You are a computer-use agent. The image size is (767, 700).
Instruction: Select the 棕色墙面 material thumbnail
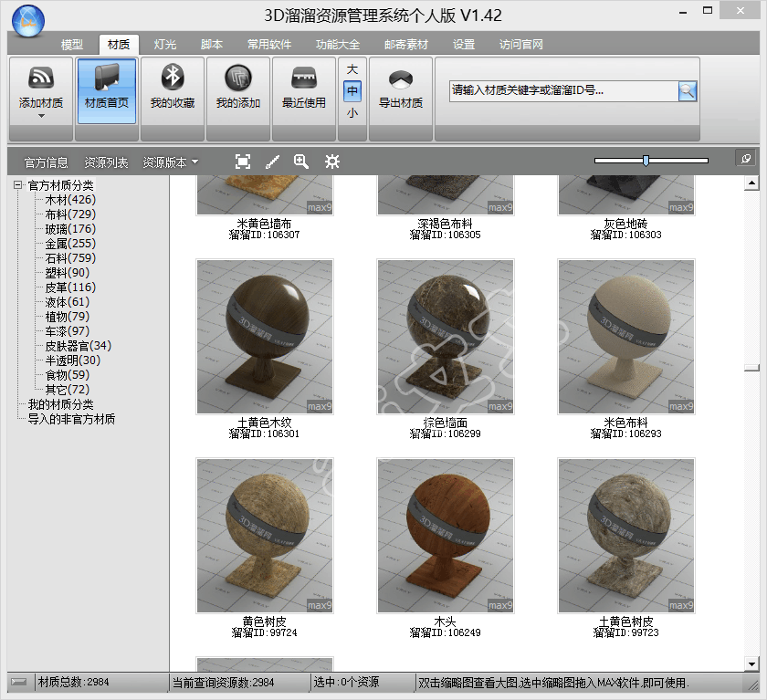pos(446,337)
